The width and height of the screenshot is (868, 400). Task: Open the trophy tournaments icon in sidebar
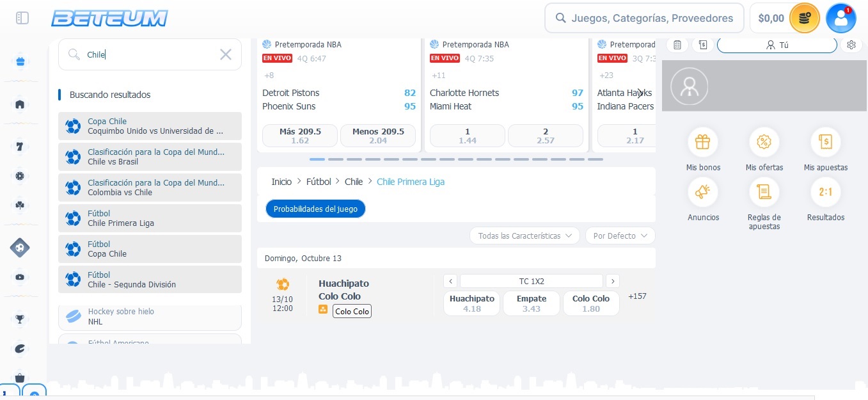20,319
